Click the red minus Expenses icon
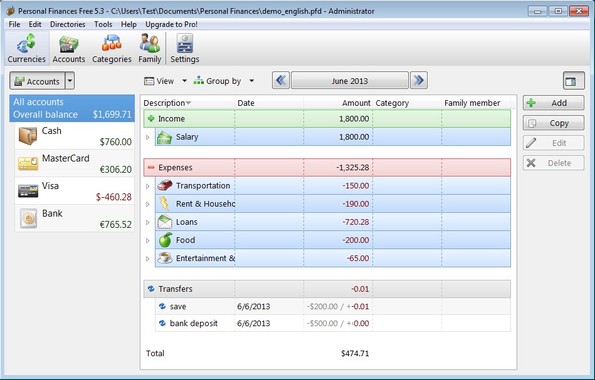 tap(151, 167)
